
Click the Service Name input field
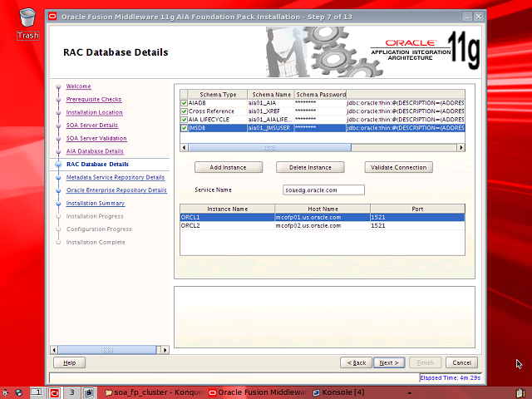click(x=323, y=190)
